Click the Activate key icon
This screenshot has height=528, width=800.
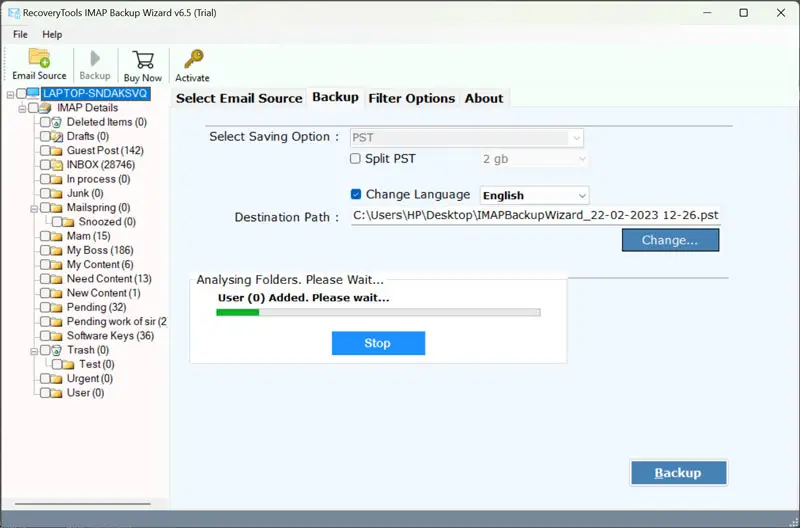tap(192, 59)
